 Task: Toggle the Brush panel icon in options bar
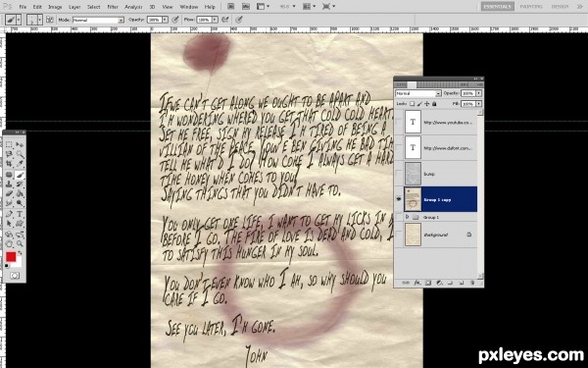tap(50, 20)
